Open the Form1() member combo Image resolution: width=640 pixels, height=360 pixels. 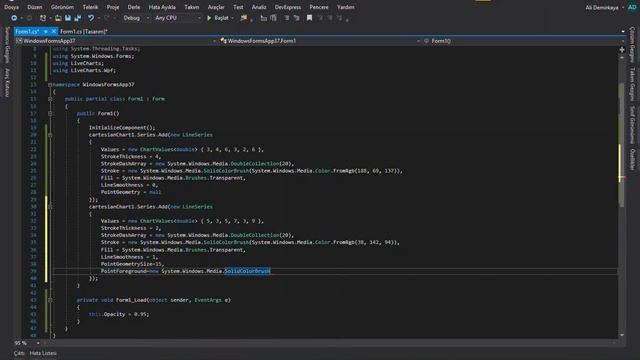click(524, 41)
